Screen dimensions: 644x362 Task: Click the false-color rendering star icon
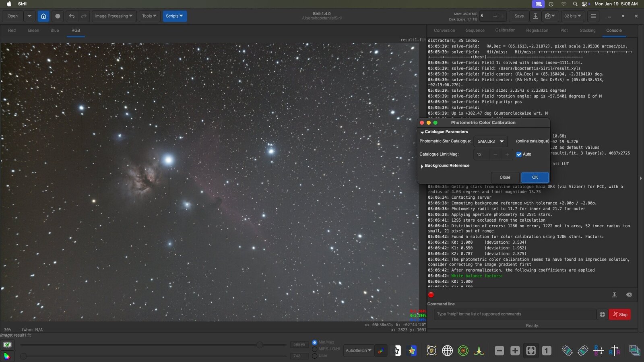(x=412, y=351)
